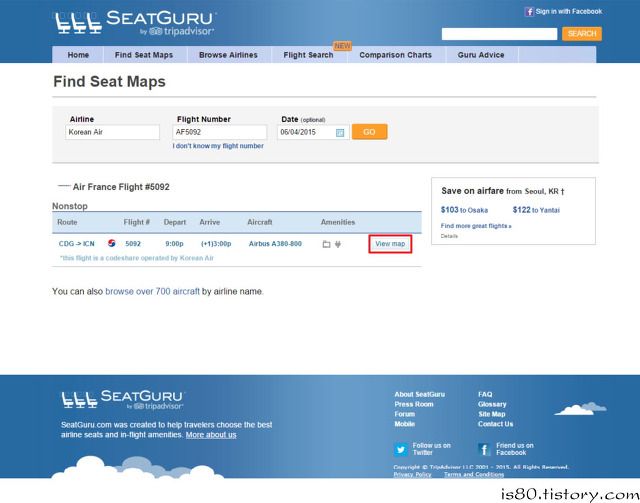Image resolution: width=640 pixels, height=503 pixels.
Task: Click the CDG -> ICN route link
Action: 76,244
